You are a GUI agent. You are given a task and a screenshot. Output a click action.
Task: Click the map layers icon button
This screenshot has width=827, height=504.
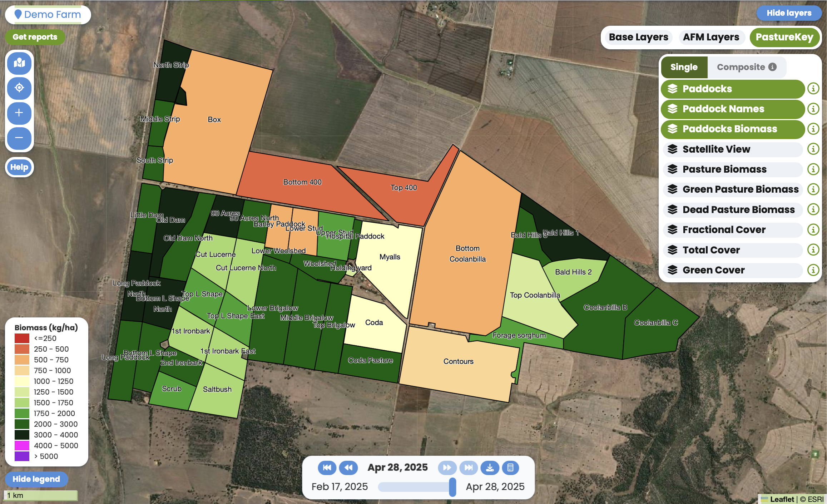(x=19, y=63)
